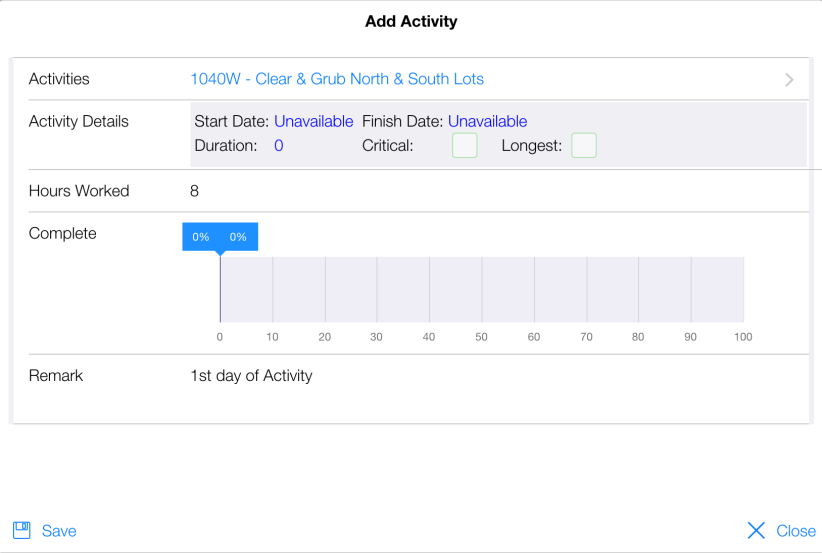Click the Save floppy disk icon
This screenshot has height=553, width=822.
pyautogui.click(x=21, y=530)
